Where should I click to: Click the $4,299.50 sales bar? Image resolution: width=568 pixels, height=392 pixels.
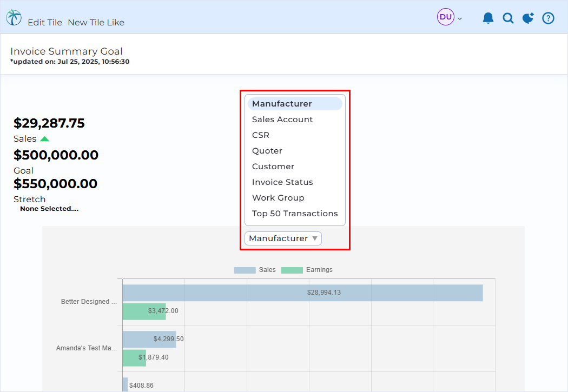tap(149, 340)
